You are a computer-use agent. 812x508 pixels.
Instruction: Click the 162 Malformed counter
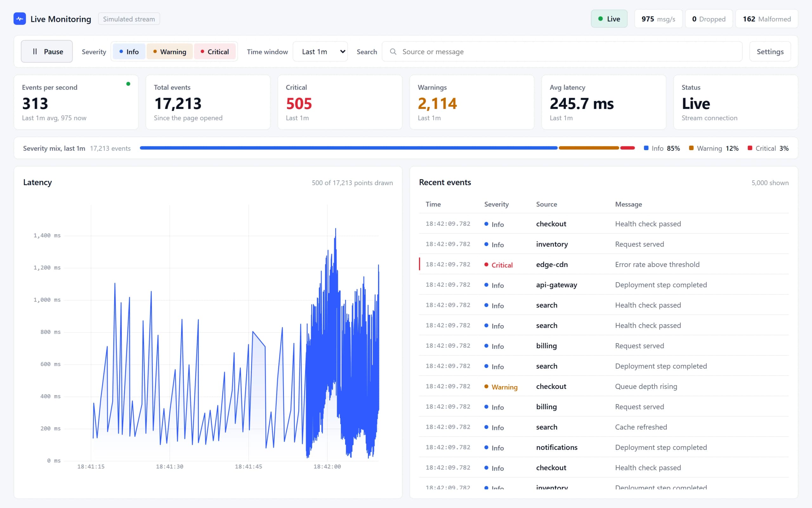click(767, 19)
